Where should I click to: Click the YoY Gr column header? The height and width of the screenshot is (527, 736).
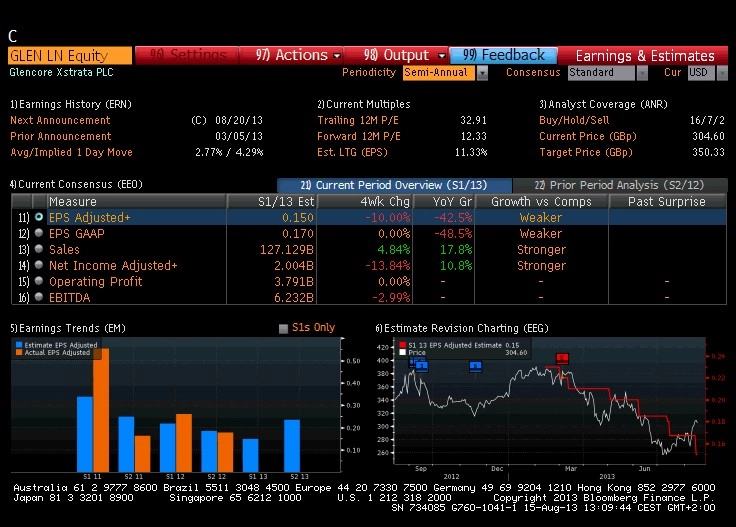(x=444, y=202)
